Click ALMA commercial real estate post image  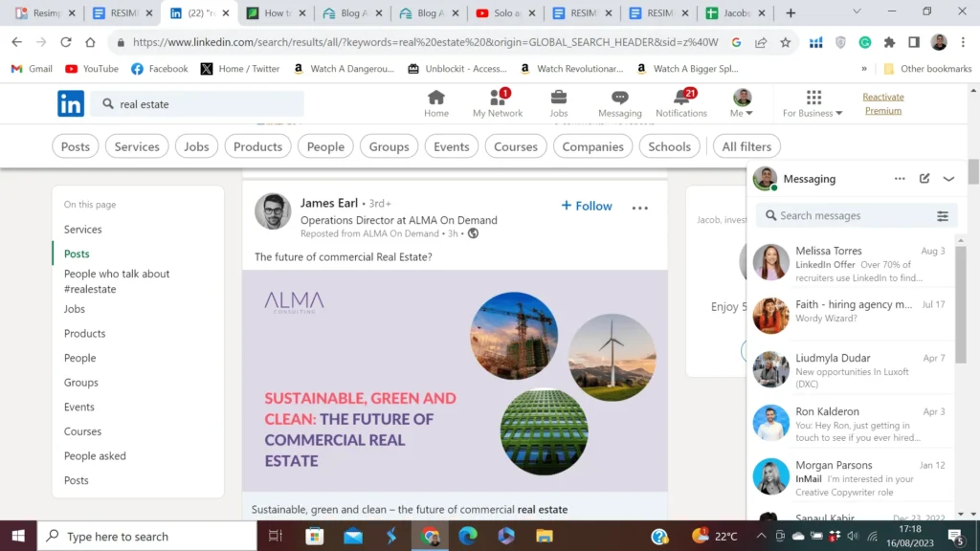455,381
